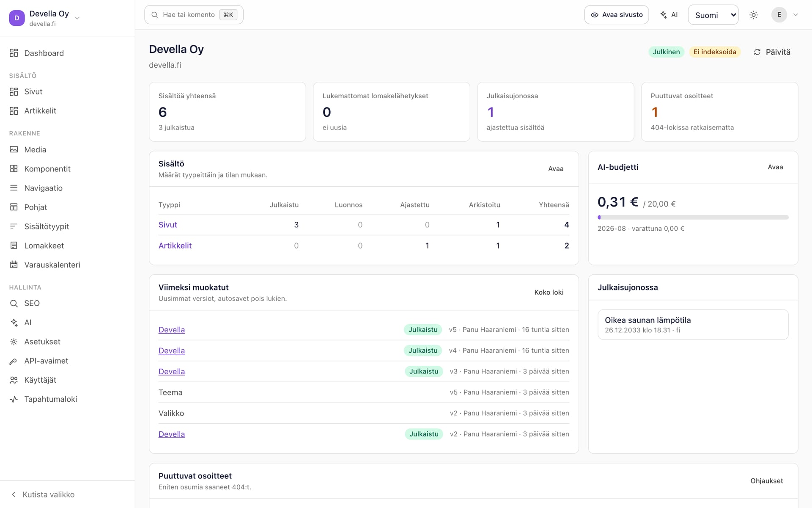Click the Asetukset gear icon
Viewport: 812px width, 508px height.
click(14, 342)
